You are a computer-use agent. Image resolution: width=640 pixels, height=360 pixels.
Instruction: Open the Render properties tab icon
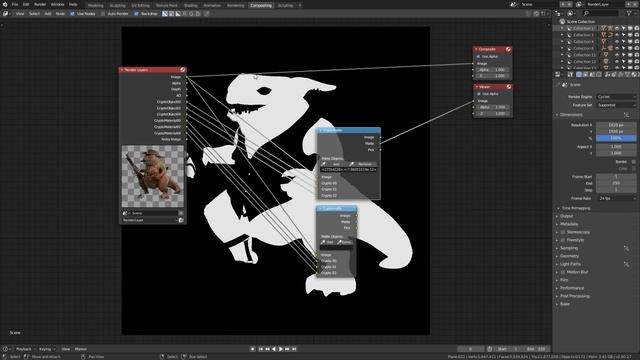click(579, 74)
